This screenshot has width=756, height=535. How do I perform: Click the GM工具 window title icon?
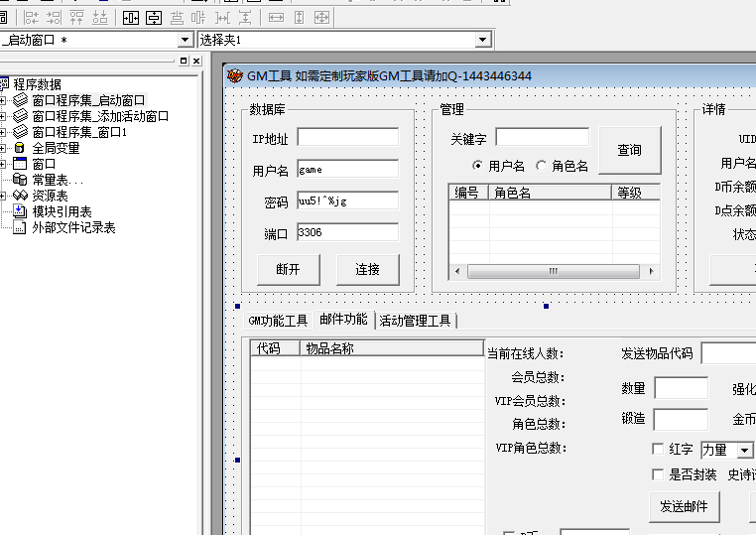tap(235, 76)
